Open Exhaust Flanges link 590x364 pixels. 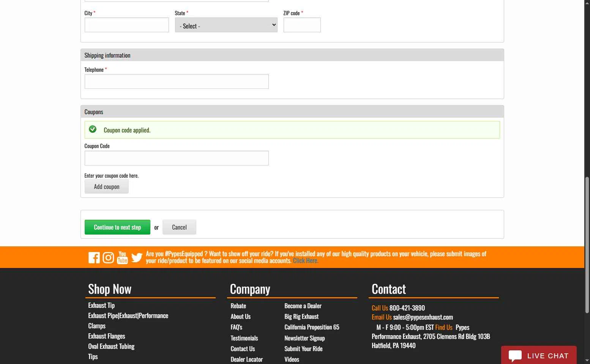107,336
